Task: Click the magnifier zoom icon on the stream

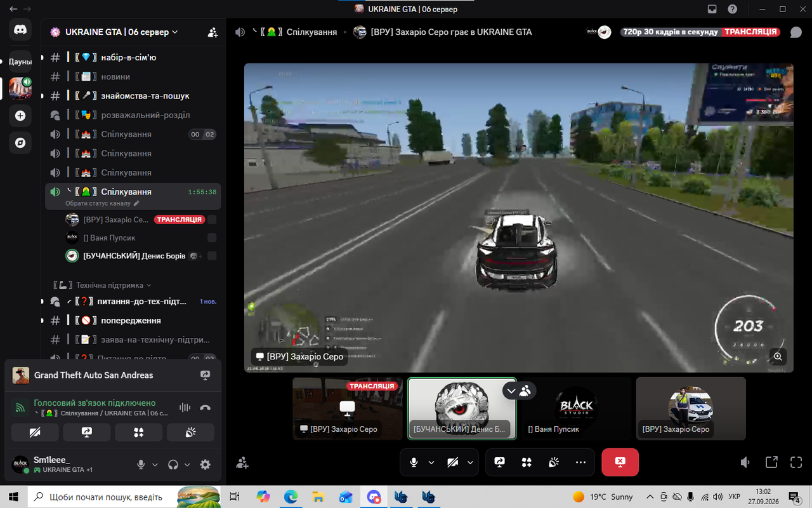Action: pos(778,356)
